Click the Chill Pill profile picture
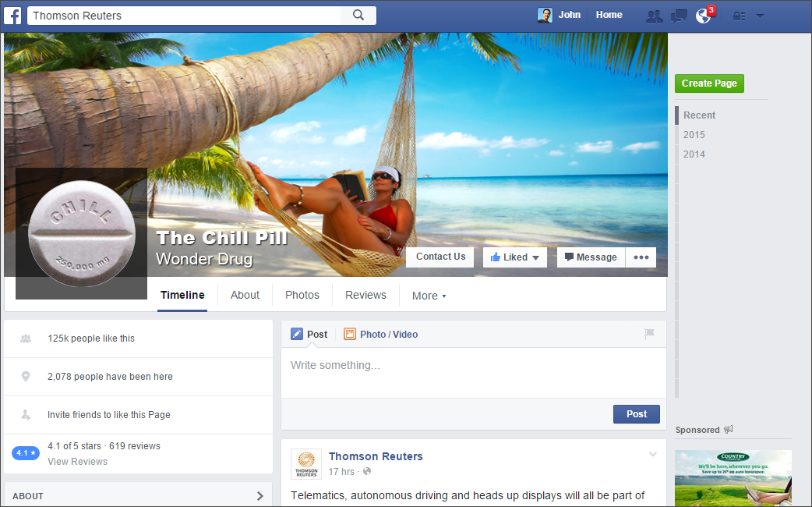 point(82,233)
